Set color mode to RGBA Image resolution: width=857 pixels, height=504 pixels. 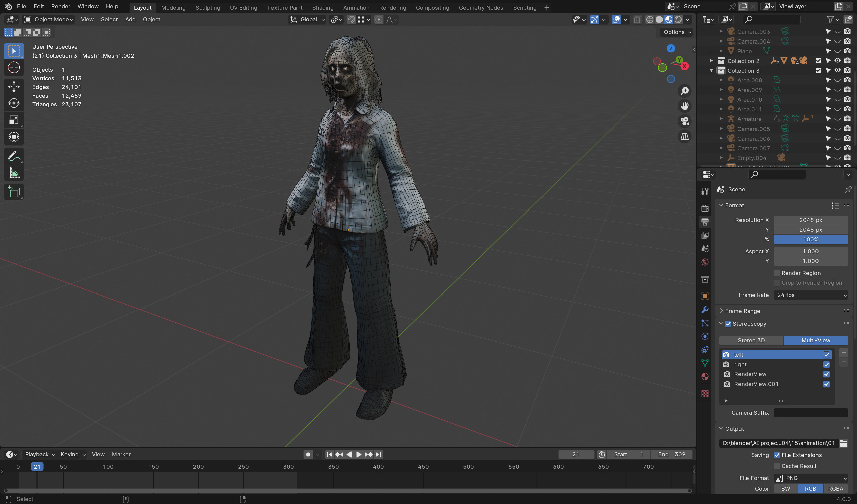click(835, 489)
